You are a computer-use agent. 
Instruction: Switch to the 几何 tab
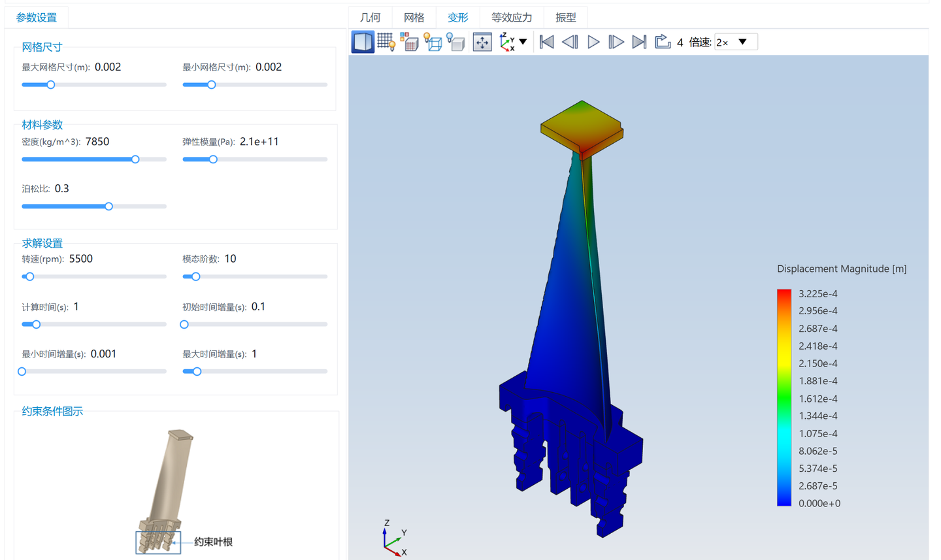click(x=371, y=18)
